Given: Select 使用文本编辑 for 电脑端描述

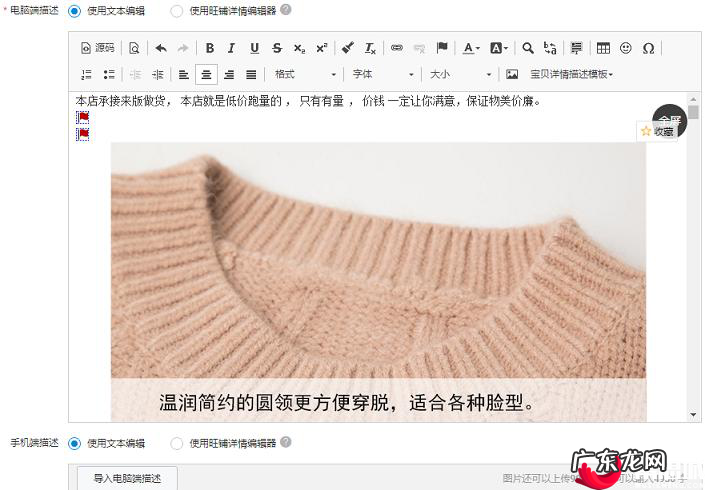Looking at the screenshot, I should click(x=74, y=11).
